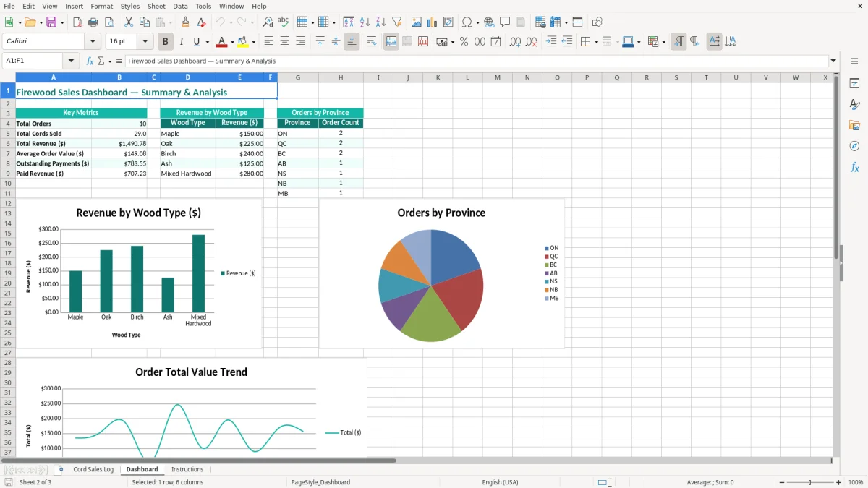Image resolution: width=868 pixels, height=488 pixels.
Task: Click Sort Descending icon
Action: click(381, 22)
